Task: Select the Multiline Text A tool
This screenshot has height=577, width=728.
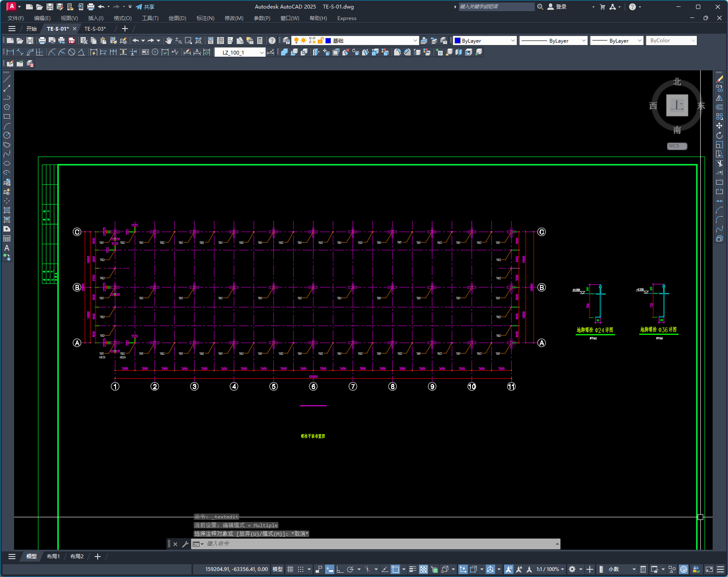Action: tap(7, 248)
